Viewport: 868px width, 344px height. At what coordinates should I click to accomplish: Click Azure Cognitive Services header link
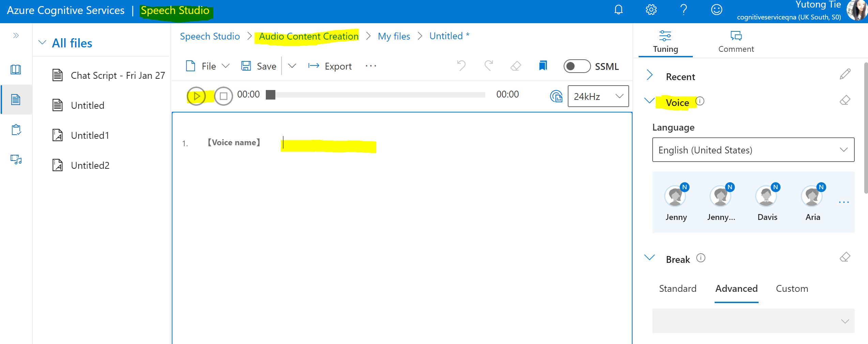click(65, 10)
